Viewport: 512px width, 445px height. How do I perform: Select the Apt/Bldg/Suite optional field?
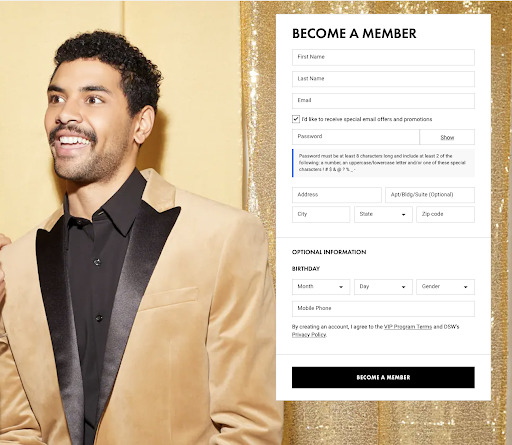click(430, 195)
